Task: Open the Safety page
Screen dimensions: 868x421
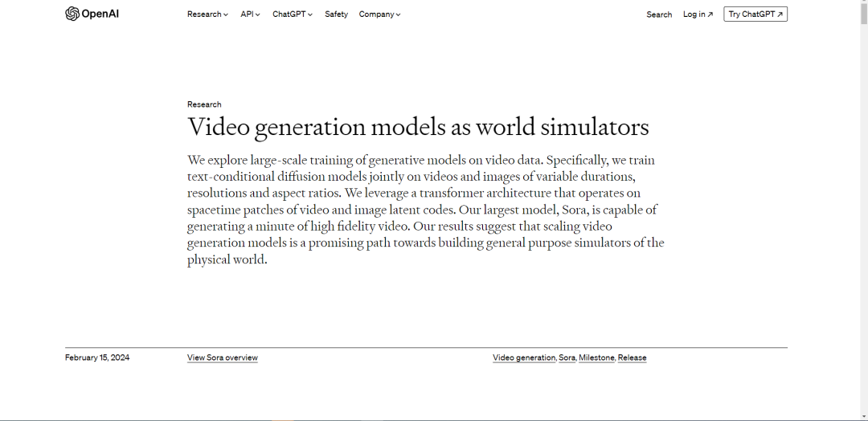Action: (336, 14)
